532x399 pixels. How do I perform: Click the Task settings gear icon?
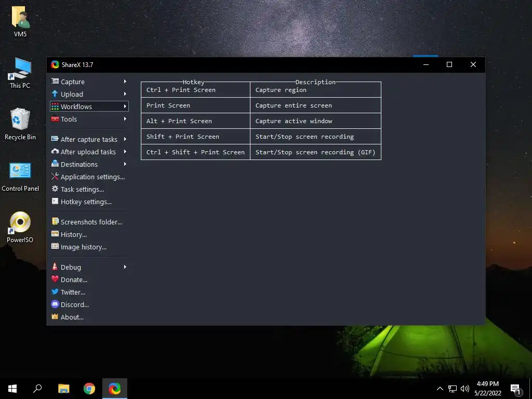click(x=55, y=189)
